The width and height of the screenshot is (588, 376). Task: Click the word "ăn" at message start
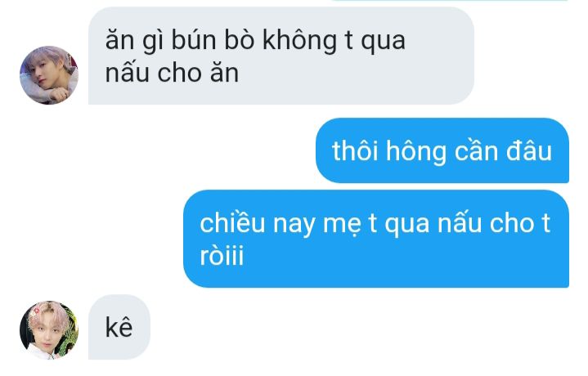click(x=119, y=40)
